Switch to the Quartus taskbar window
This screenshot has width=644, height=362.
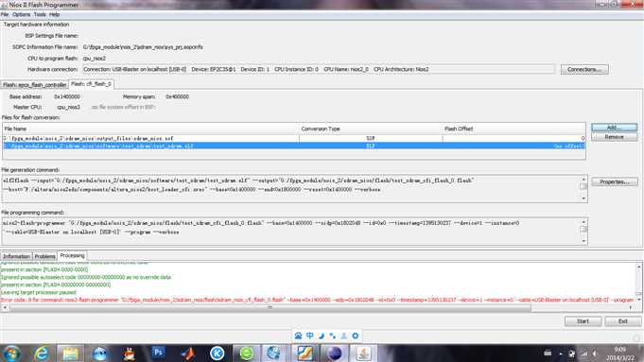[305, 353]
